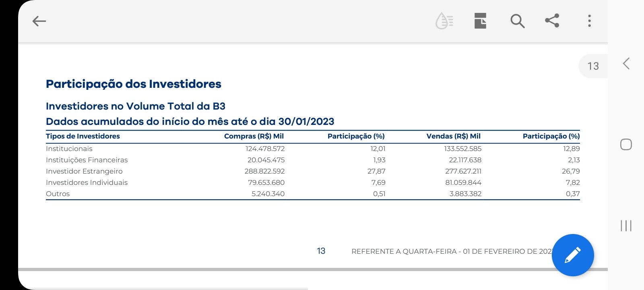Screen dimensions: 644x290
Task: Select the 'Investidor Estrangeiro' row label
Action: click(x=84, y=171)
